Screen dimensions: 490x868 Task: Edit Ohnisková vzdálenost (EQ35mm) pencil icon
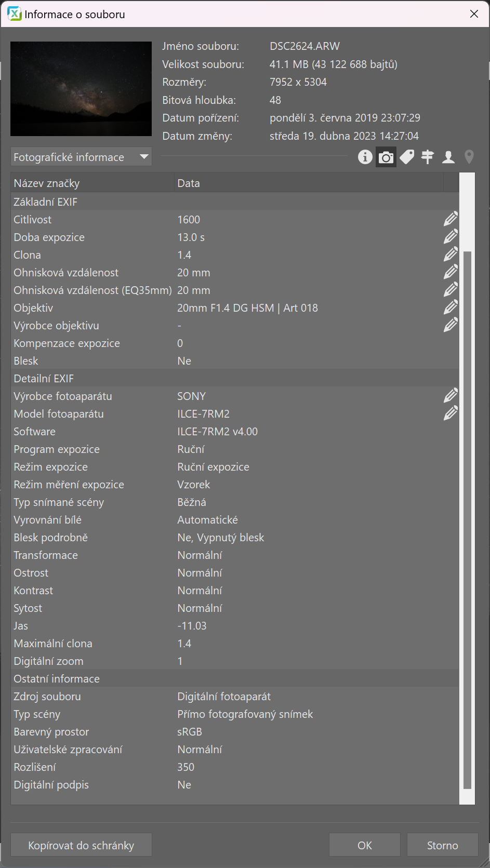click(451, 290)
